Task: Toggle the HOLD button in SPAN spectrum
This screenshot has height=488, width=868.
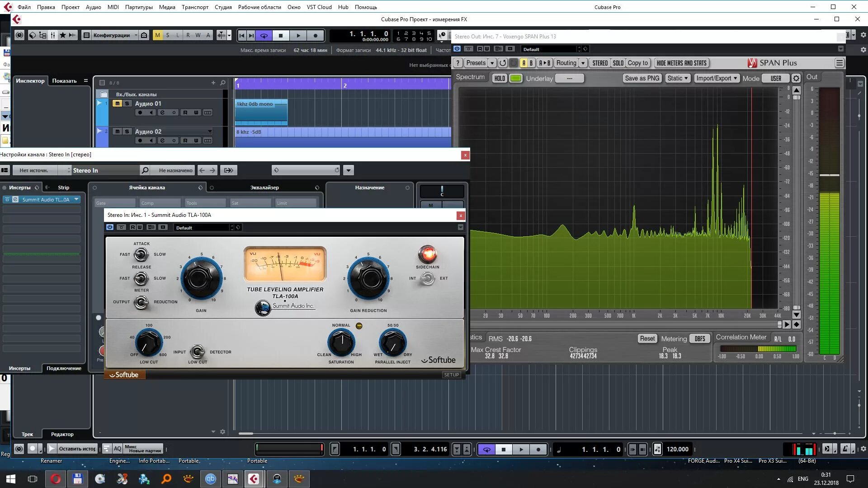Action: tap(499, 78)
